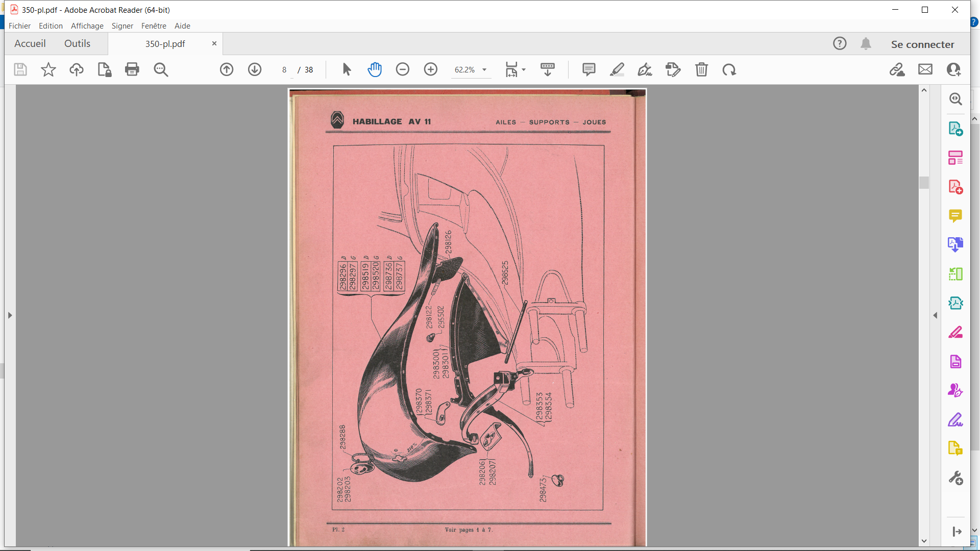Choose the arrow Selection tool
This screenshot has height=551, width=980.
coord(347,69)
